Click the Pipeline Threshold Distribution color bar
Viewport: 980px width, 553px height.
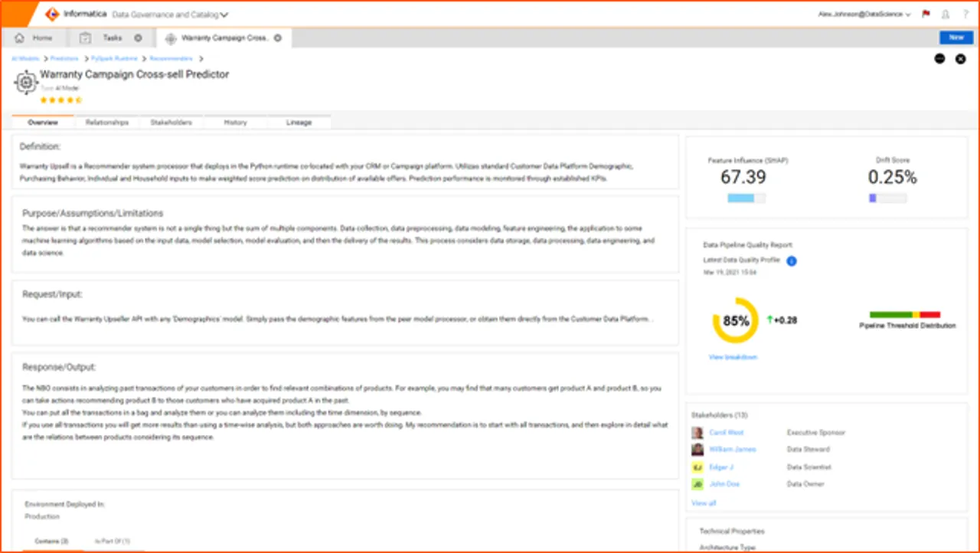click(x=905, y=315)
